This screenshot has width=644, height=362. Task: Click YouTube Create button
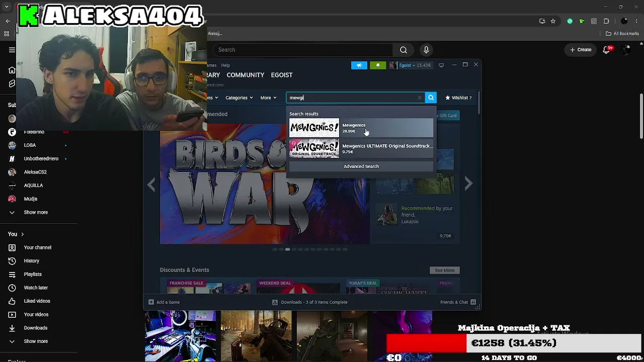click(581, 50)
